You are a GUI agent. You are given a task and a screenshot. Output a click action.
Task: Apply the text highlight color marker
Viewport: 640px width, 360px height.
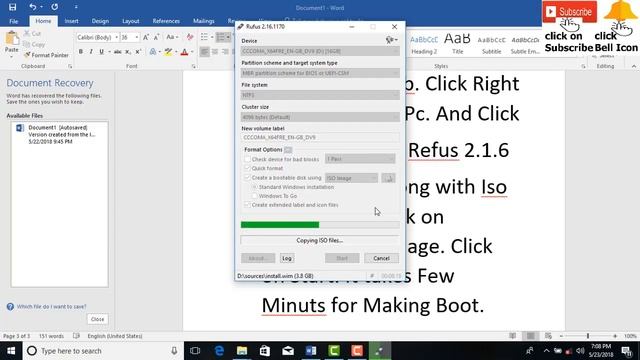click(168, 52)
